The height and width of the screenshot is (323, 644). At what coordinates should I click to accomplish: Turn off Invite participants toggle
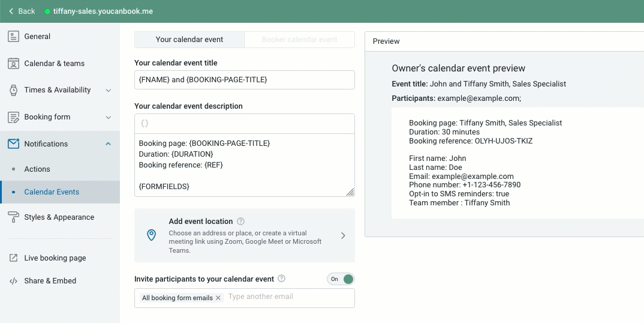click(341, 279)
